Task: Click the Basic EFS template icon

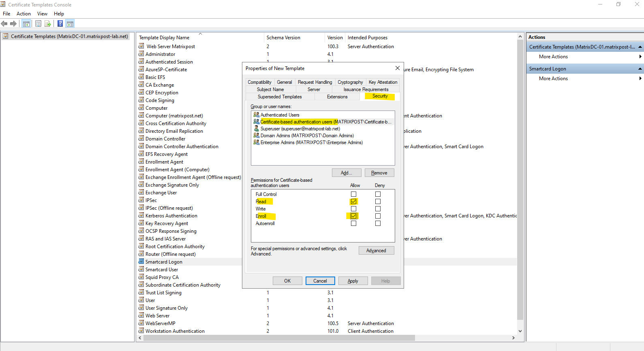Action: point(141,77)
